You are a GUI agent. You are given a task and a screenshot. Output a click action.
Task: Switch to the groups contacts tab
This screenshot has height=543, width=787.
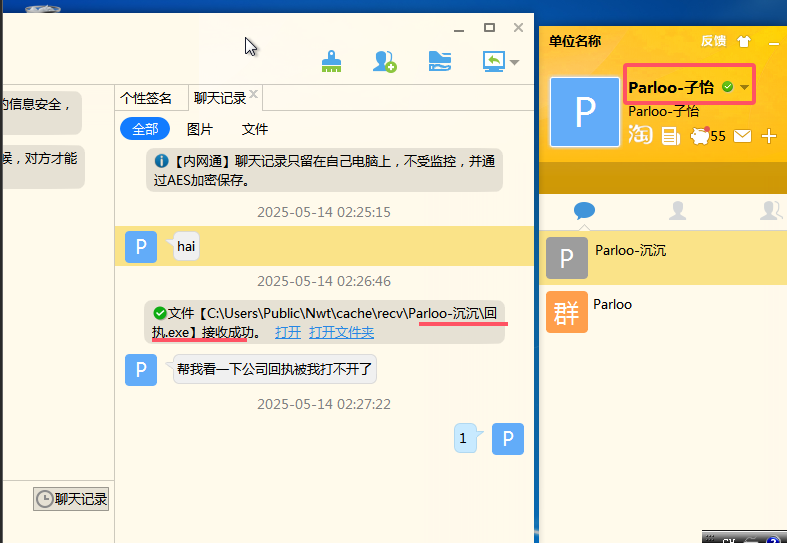(x=771, y=210)
